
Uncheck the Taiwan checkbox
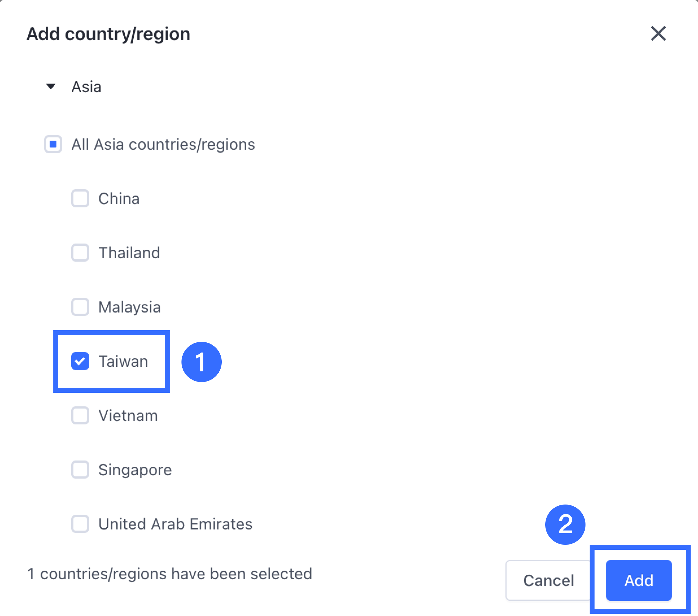point(80,361)
